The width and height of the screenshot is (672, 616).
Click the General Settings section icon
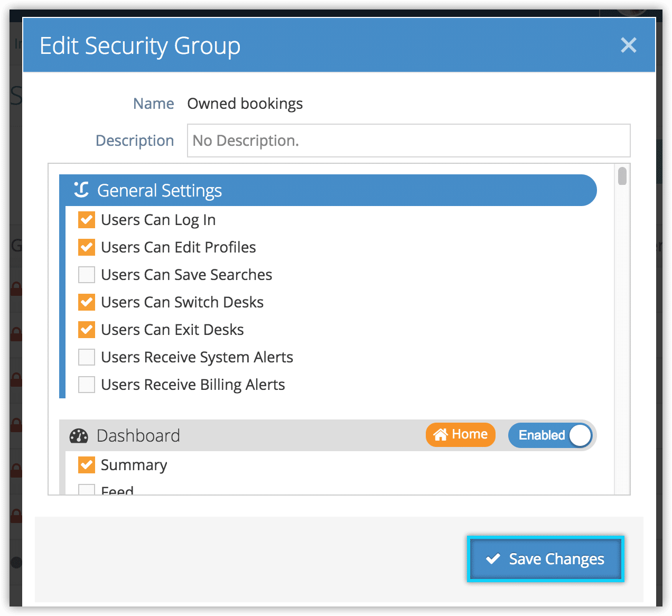click(x=81, y=190)
